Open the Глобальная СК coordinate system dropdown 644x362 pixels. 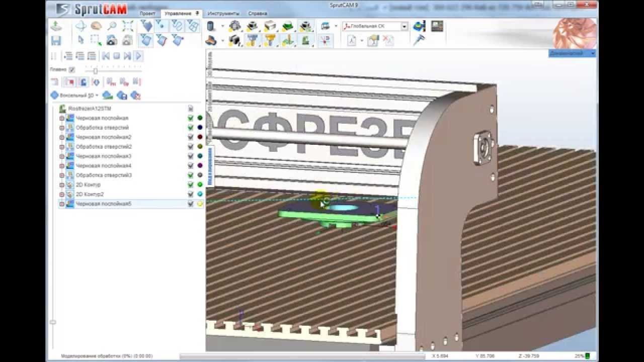pos(404,26)
